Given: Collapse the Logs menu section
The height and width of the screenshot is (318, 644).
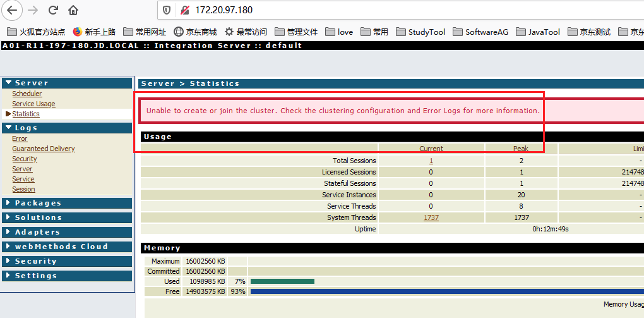Looking at the screenshot, I should tap(67, 128).
